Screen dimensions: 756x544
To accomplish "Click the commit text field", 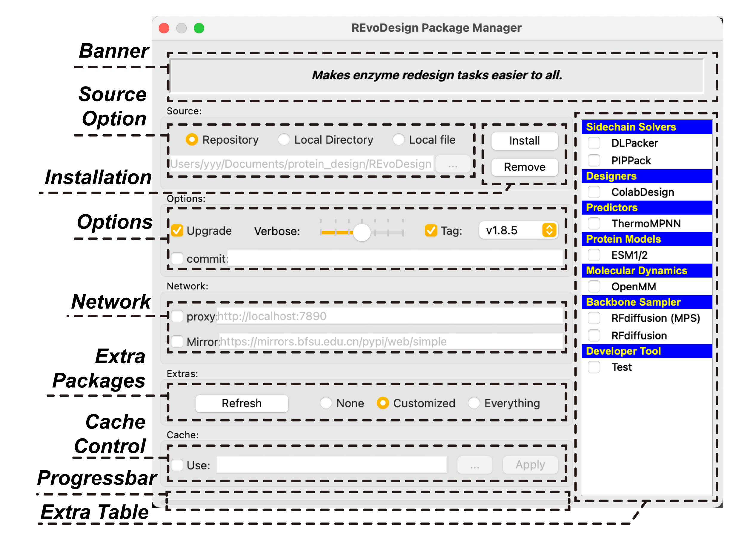I will (x=395, y=258).
